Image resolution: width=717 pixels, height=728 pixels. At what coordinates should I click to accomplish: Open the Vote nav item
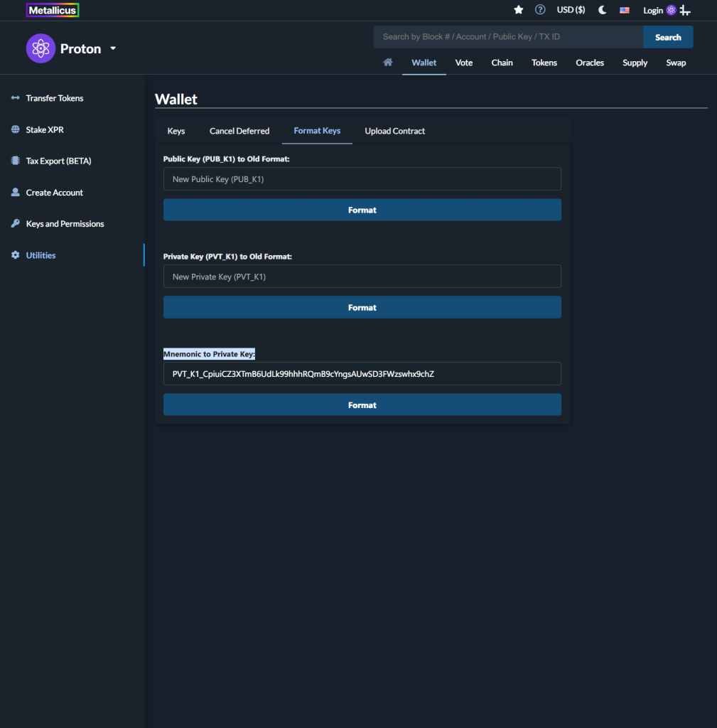[463, 63]
